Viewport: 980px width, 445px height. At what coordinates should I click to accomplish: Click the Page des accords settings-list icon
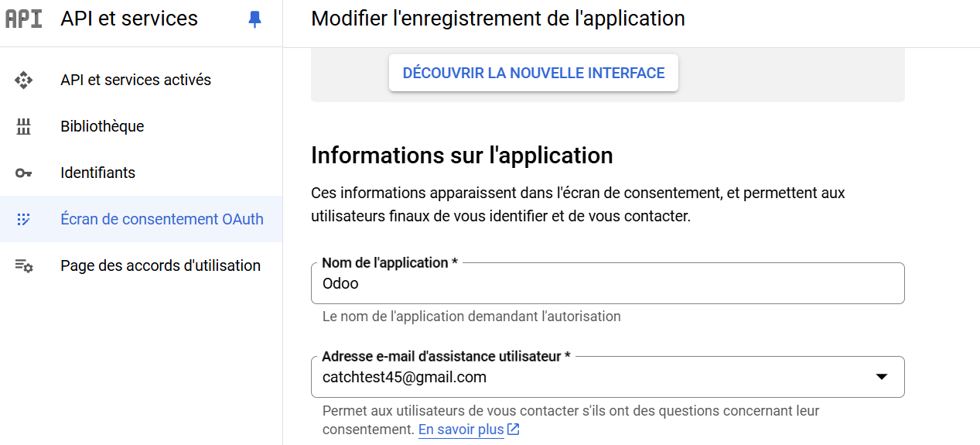click(24, 265)
